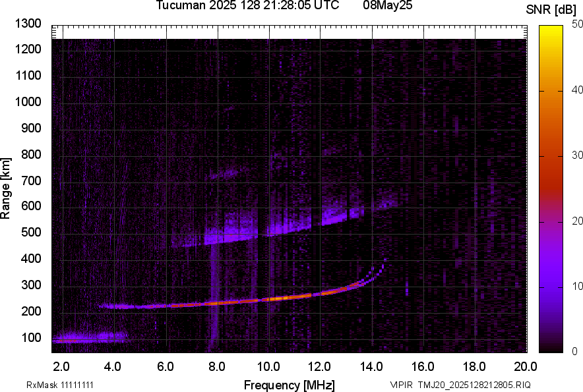Click the range tick label '400'
Image resolution: width=583 pixels, height=392 pixels.
31,258
